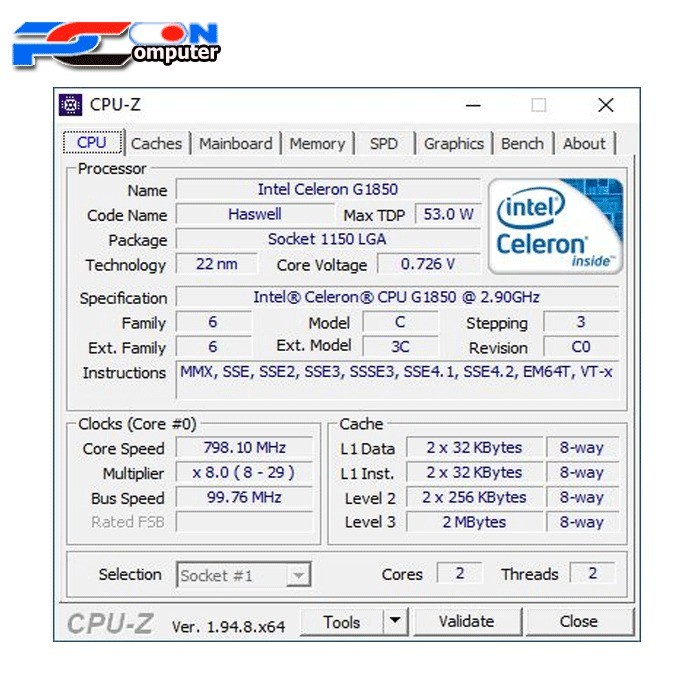Go to the SPD tab

click(x=383, y=143)
